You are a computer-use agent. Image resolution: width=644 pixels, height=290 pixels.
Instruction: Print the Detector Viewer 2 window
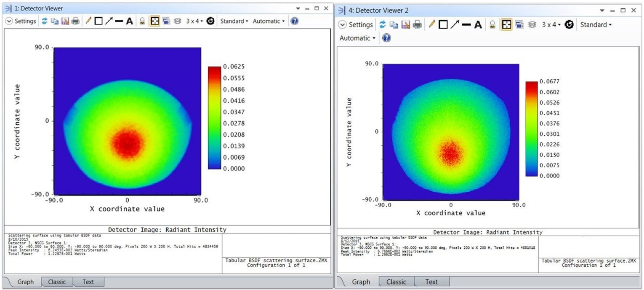417,25
